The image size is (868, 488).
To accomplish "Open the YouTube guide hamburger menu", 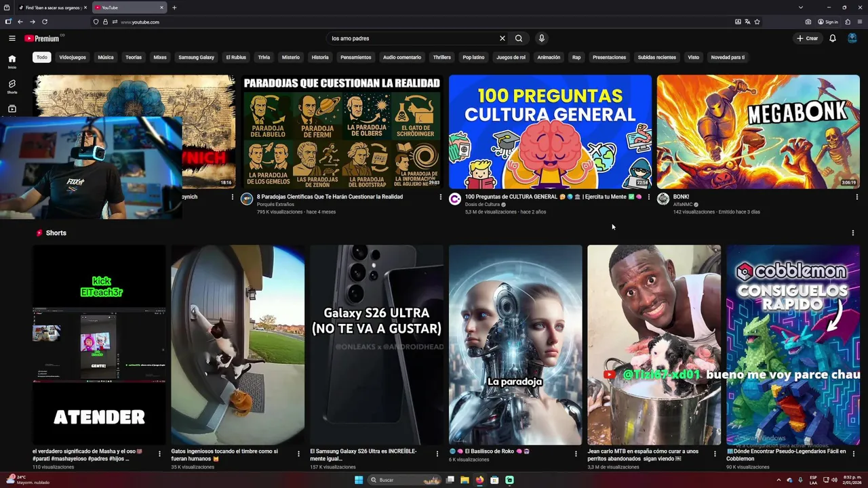I will tap(12, 39).
